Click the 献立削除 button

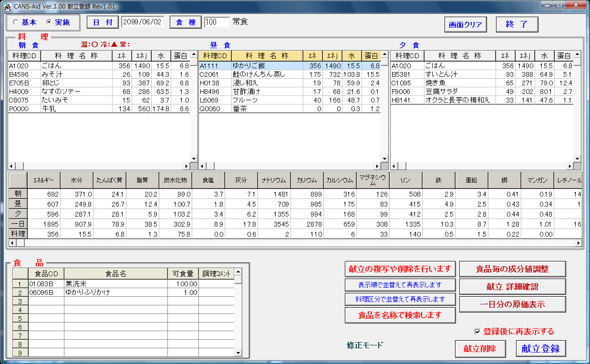[480, 349]
